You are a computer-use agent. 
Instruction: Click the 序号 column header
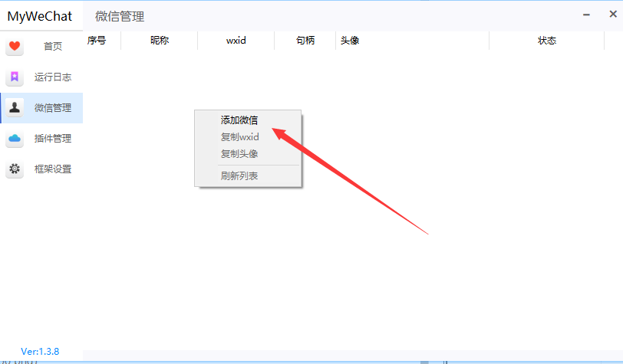tap(102, 41)
